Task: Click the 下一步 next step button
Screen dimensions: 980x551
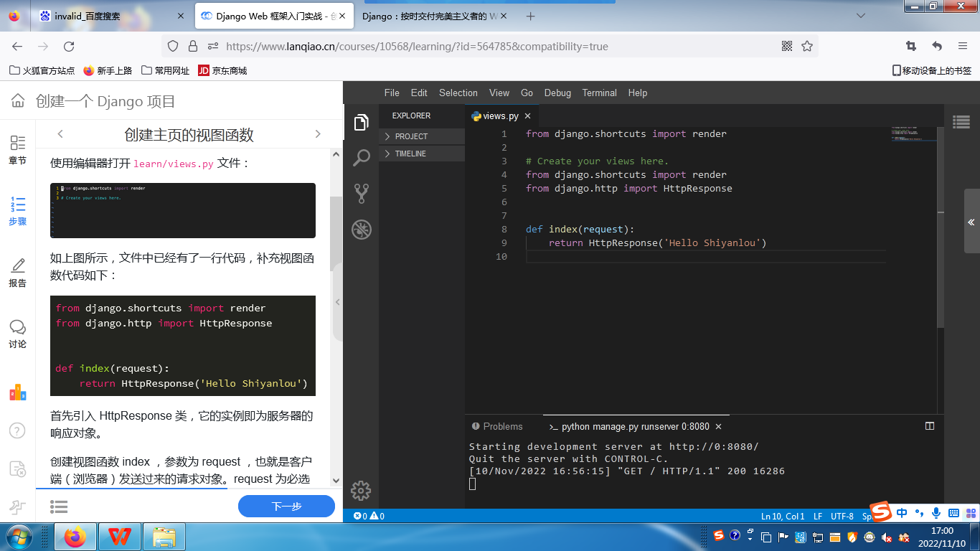Action: pos(286,506)
